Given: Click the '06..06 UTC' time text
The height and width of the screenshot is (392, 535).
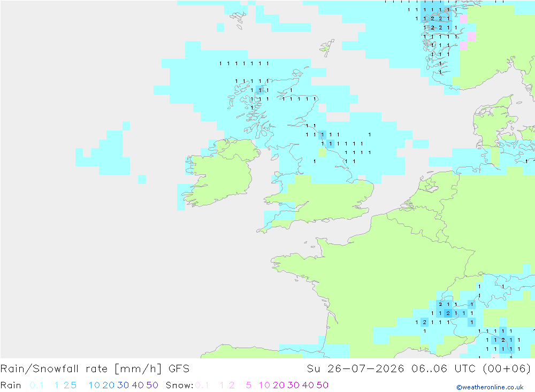Looking at the screenshot, I should click(444, 369).
